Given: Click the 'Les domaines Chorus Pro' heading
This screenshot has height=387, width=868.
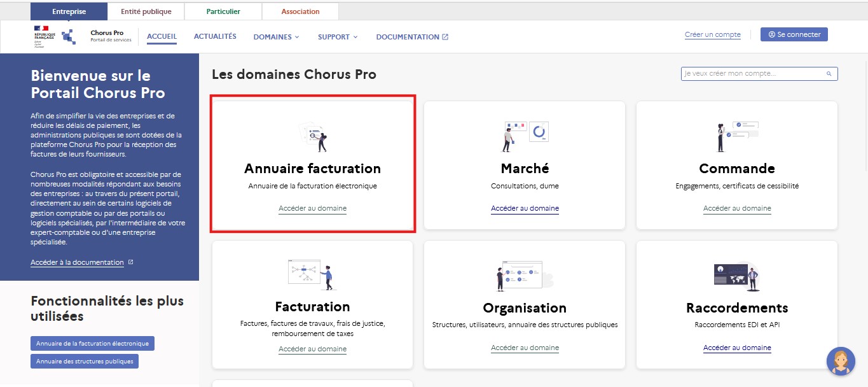Looking at the screenshot, I should click(x=294, y=74).
